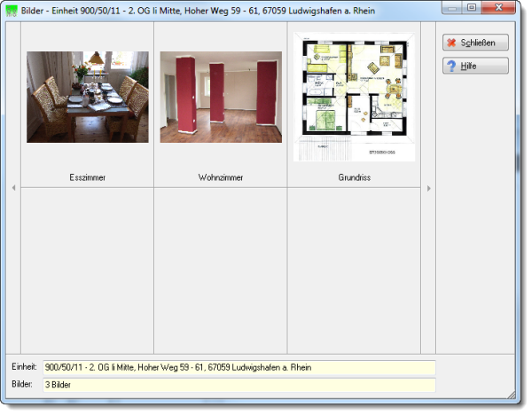The height and width of the screenshot is (415, 532).
Task: Open the Grundriss floor plan thumbnail
Action: [354, 97]
